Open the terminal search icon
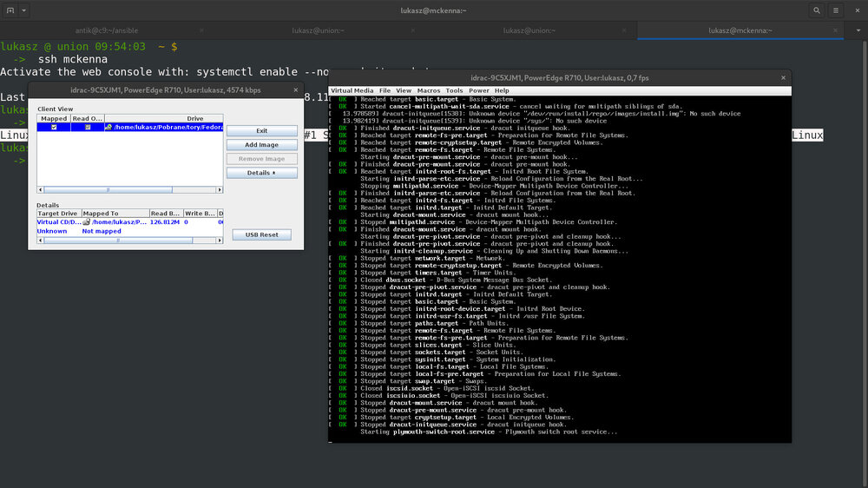The width and height of the screenshot is (868, 488). point(817,10)
